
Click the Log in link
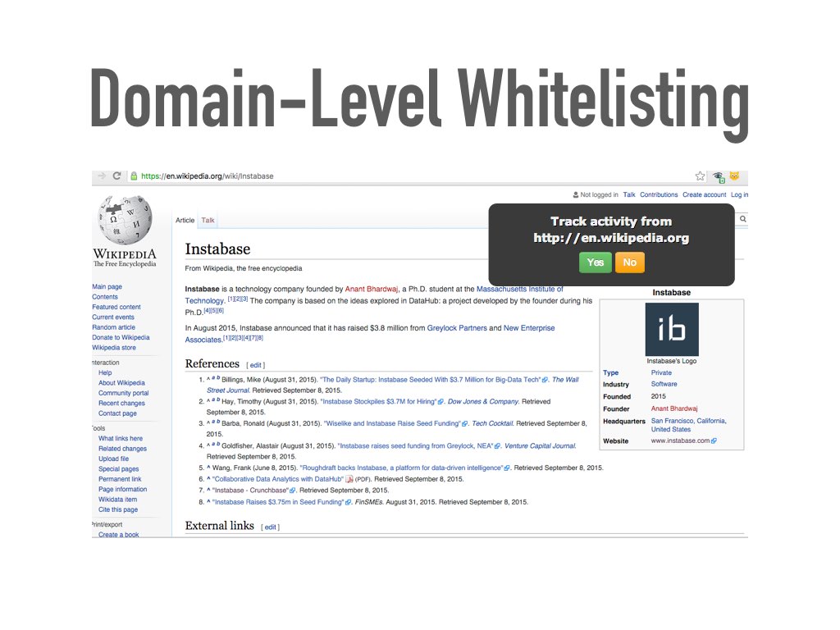(739, 195)
